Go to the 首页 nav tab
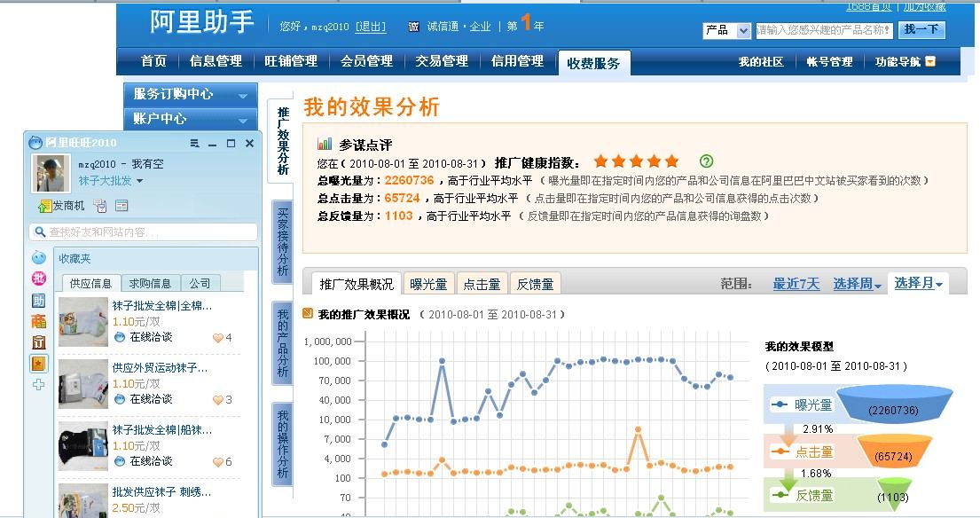This screenshot has width=980, height=518. (x=153, y=60)
